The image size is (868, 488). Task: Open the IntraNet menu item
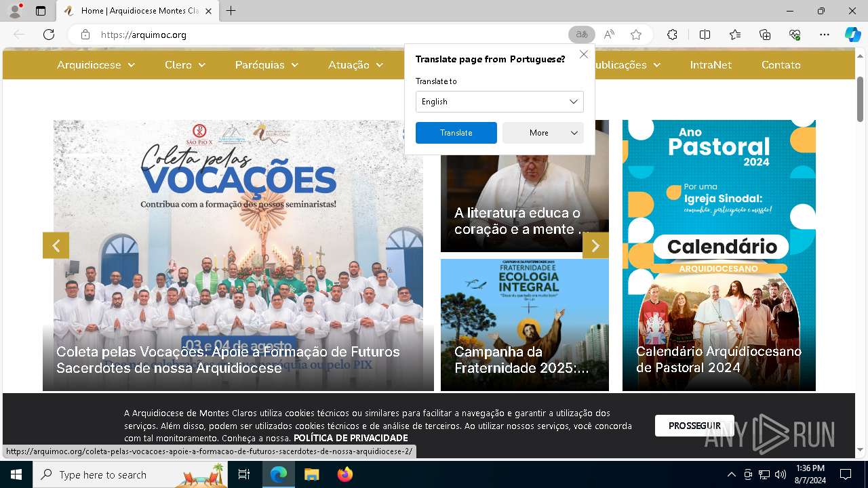(711, 65)
